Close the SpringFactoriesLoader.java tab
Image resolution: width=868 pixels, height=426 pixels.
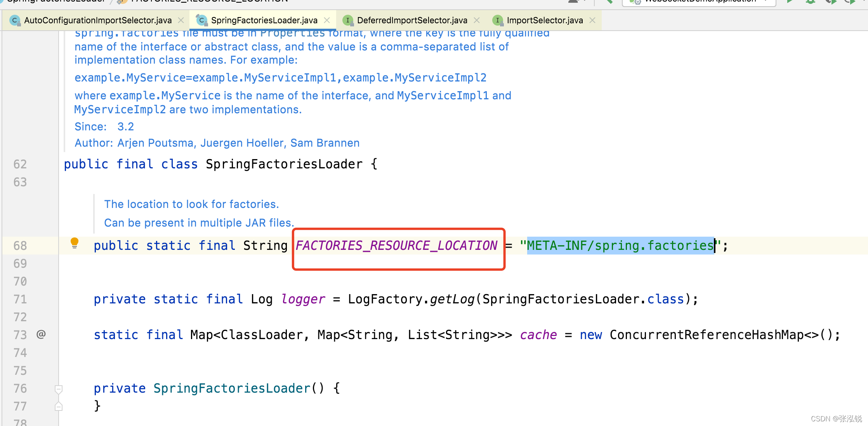(x=327, y=20)
